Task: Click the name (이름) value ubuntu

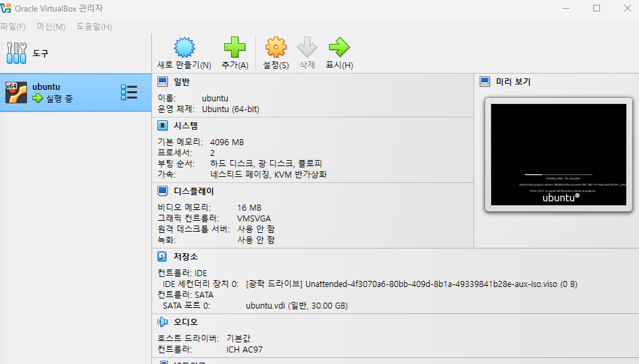Action: (x=215, y=98)
